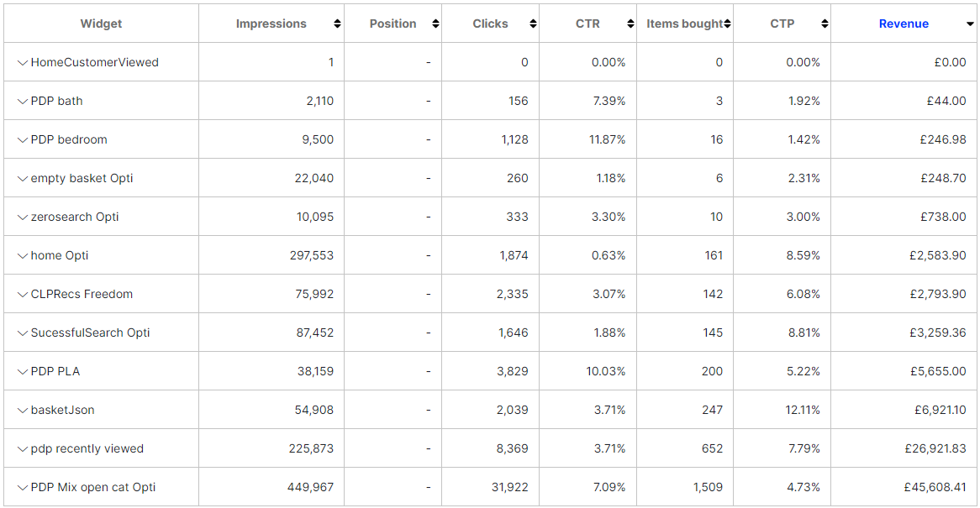This screenshot has height=508, width=980.
Task: Click the Widget column header
Action: (x=101, y=24)
